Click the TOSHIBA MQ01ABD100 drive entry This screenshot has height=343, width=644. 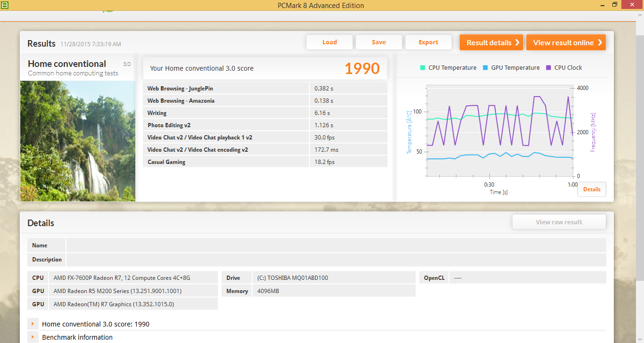tap(334, 278)
